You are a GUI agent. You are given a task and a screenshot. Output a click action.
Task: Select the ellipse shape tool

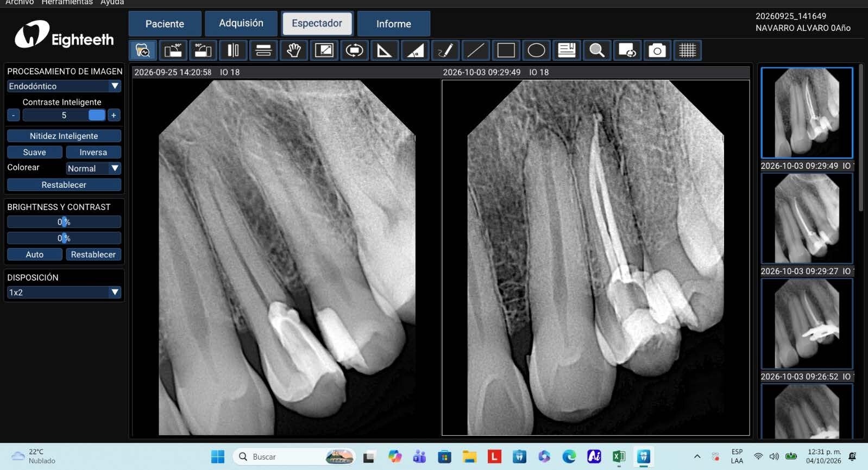click(x=536, y=50)
